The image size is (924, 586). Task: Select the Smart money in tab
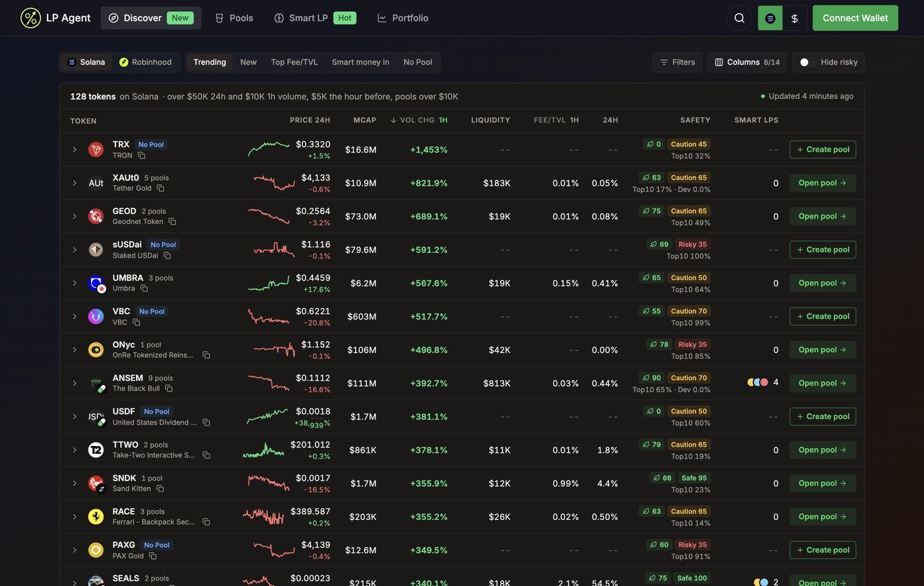(360, 62)
